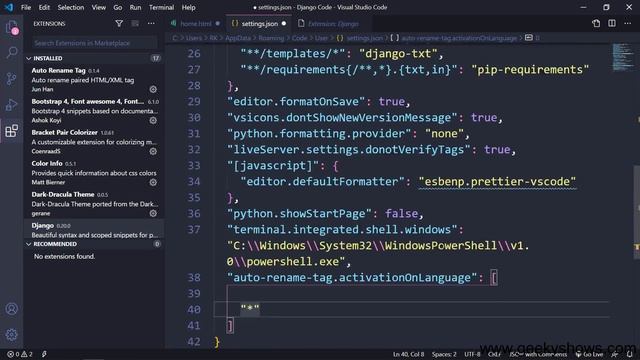640x360 pixels.
Task: Open the Run menu
Action: pos(135,7)
